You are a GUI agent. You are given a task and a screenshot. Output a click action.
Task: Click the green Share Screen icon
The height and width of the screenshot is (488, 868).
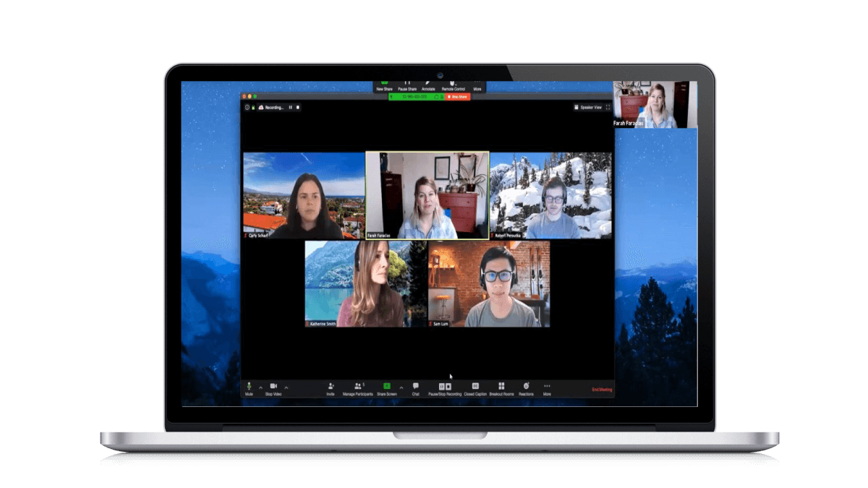tap(386, 387)
